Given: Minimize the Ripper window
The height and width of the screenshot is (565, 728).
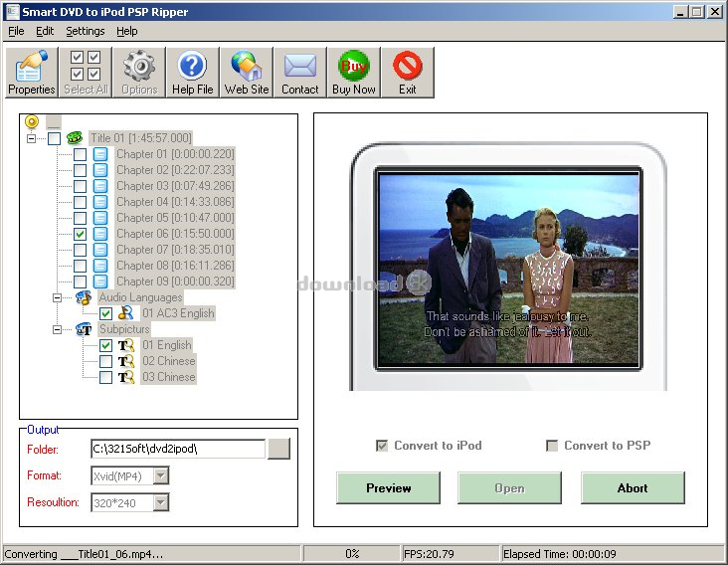Looking at the screenshot, I should 680,12.
